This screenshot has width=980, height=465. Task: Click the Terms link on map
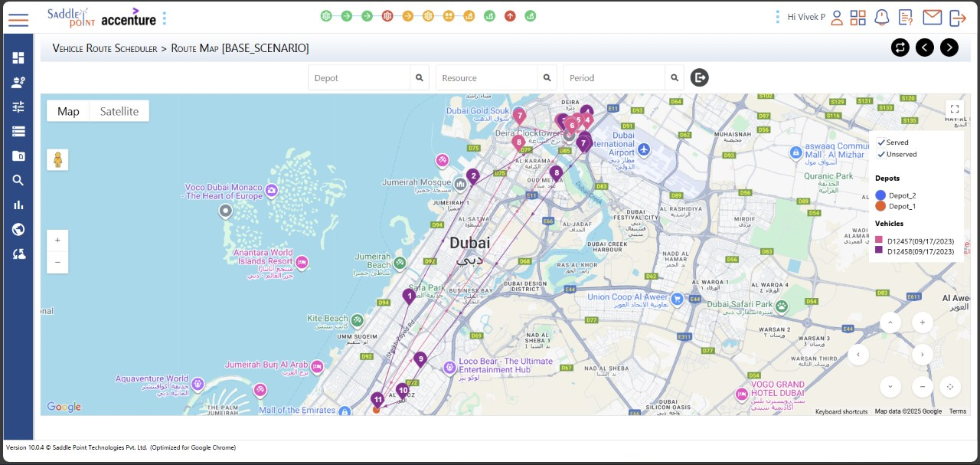pyautogui.click(x=957, y=411)
